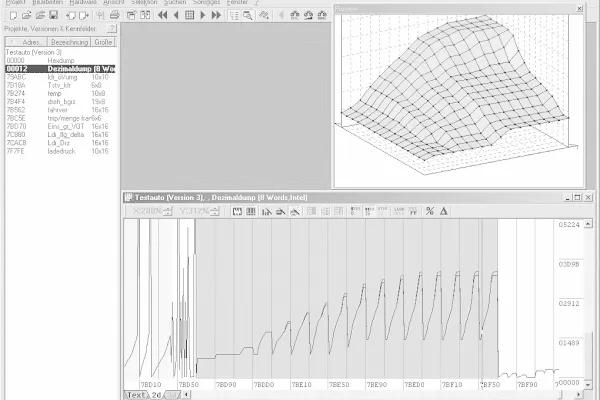The width and height of the screenshot is (600, 400).
Task: Open the Hardware menu
Action: click(x=83, y=2)
